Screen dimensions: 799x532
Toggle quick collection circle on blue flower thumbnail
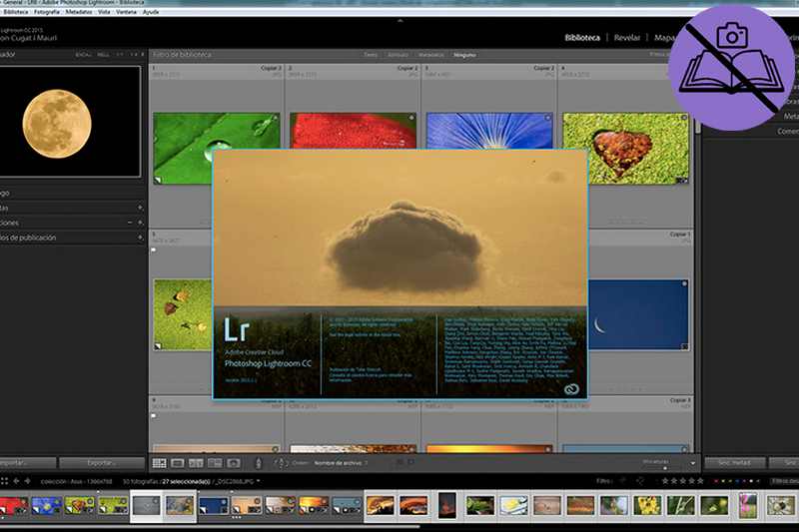point(547,118)
